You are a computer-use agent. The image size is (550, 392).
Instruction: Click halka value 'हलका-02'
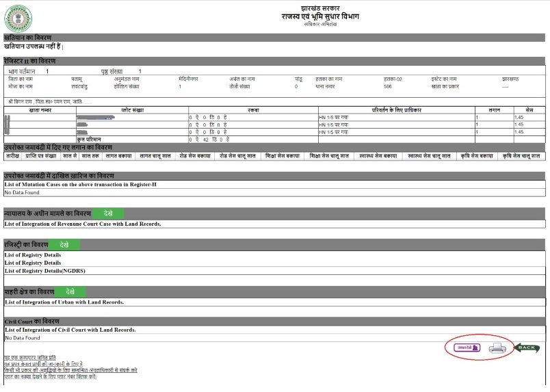(x=393, y=79)
